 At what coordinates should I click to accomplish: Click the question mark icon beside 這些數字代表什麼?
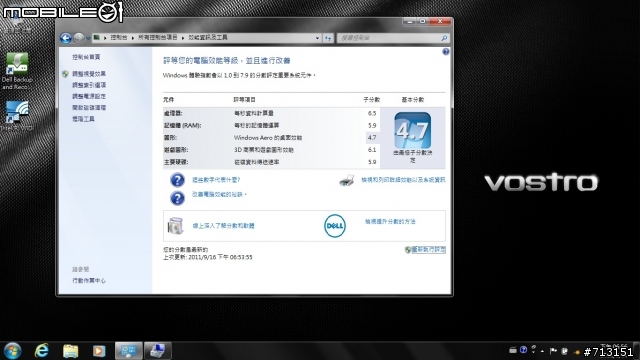[x=177, y=180]
